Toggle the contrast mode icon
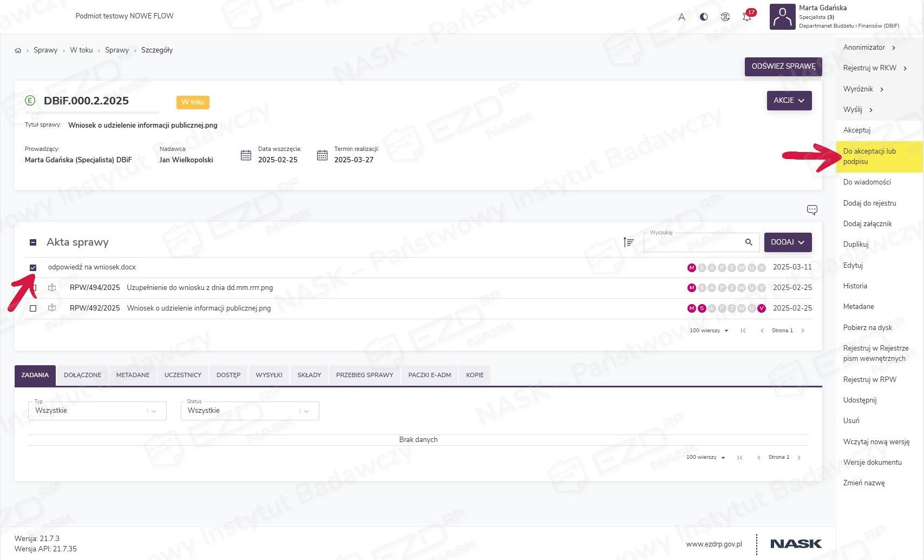This screenshot has height=560, width=924. pyautogui.click(x=704, y=17)
